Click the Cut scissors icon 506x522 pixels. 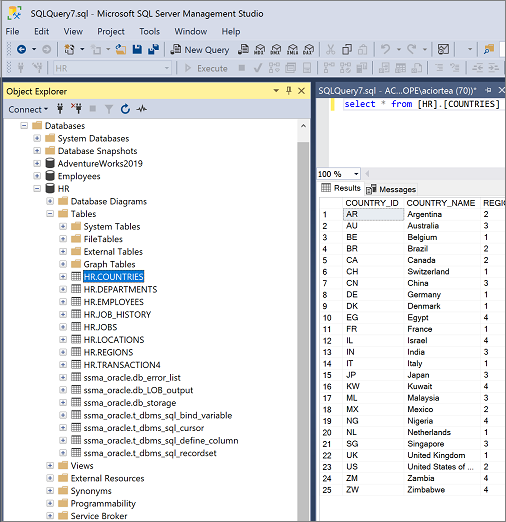[330, 50]
